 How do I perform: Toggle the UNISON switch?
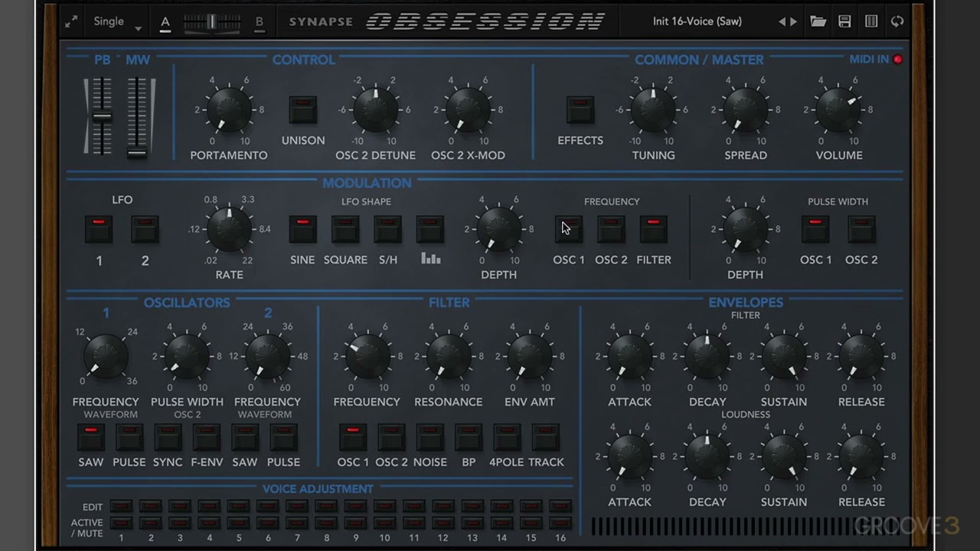(303, 110)
